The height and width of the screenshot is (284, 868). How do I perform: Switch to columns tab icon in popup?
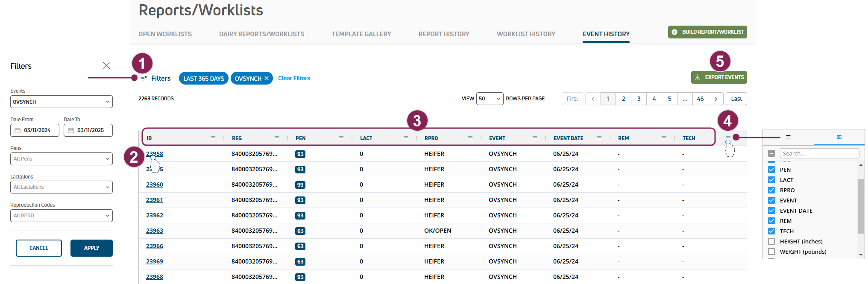pos(839,137)
